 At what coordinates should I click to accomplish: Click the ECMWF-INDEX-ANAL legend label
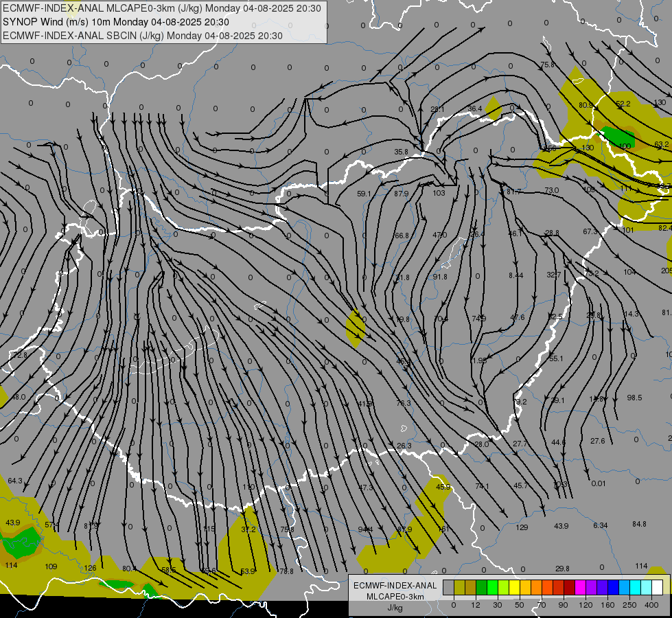pos(395,586)
